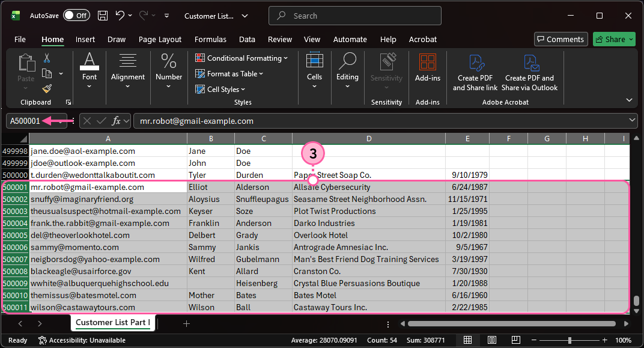644x348 pixels.
Task: Click the Name Box showing A500001
Action: pyautogui.click(x=36, y=121)
